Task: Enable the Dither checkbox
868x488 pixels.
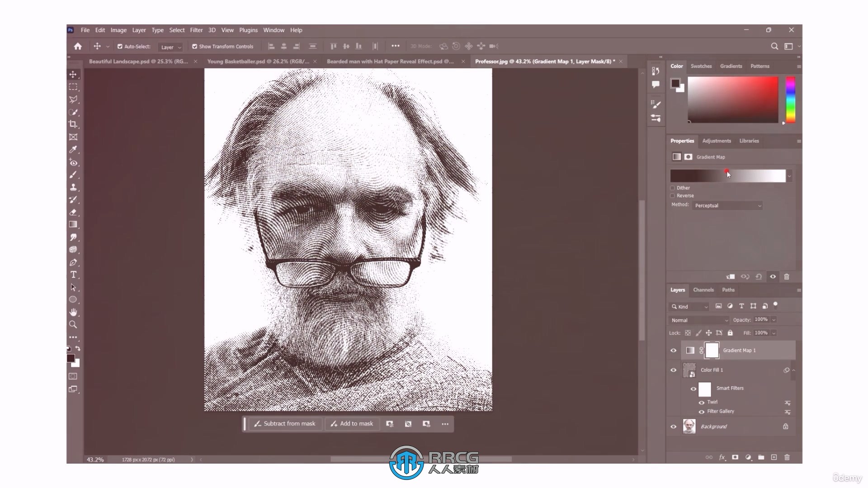Action: point(673,188)
